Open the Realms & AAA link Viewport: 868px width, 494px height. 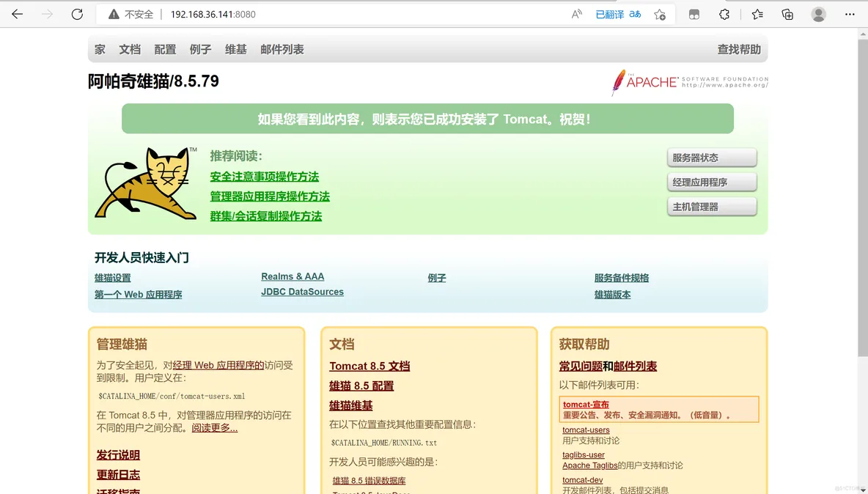point(293,276)
